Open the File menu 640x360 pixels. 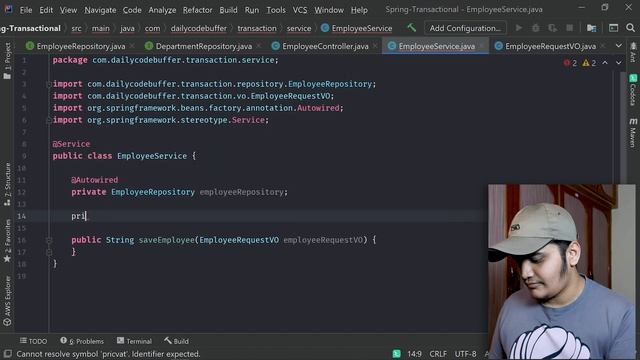click(26, 10)
